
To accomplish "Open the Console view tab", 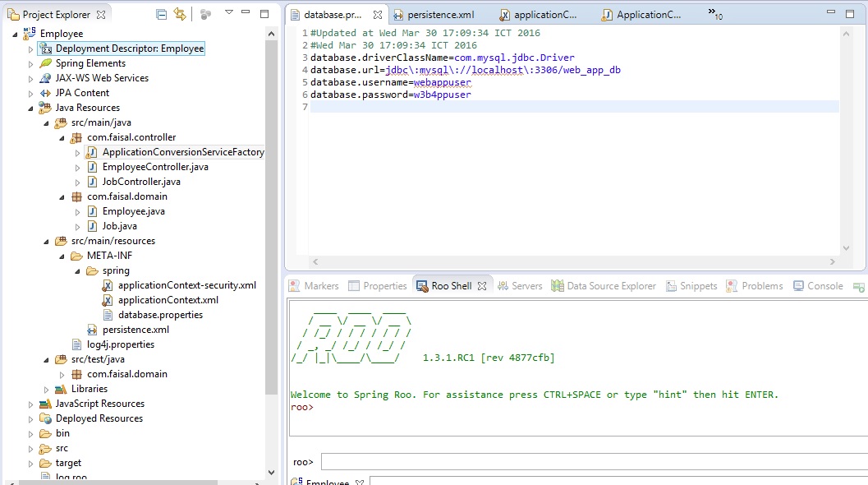I will (818, 286).
